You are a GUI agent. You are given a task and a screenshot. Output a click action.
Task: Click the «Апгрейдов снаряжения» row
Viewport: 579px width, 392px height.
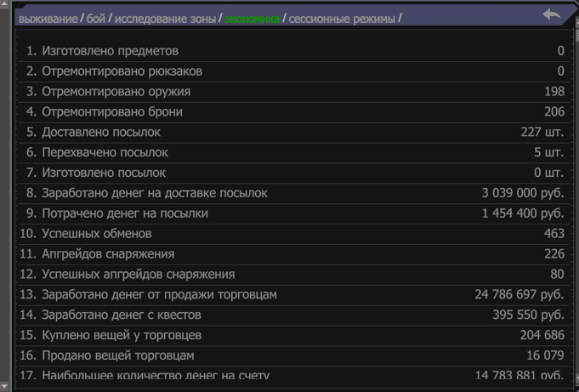[108, 253]
